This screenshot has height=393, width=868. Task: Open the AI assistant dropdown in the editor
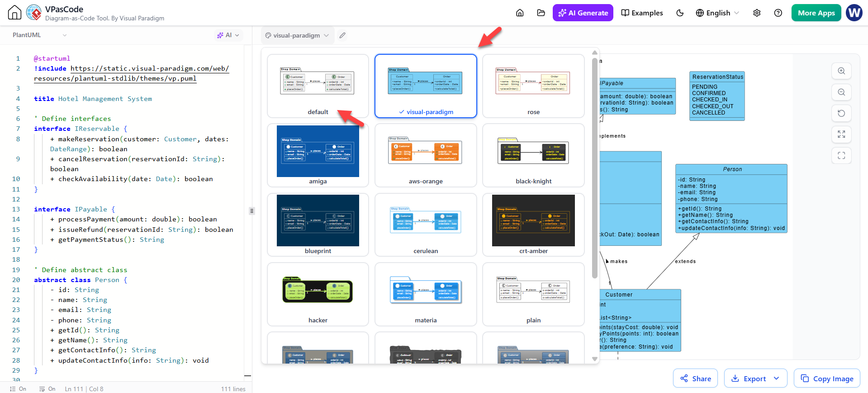tap(228, 35)
